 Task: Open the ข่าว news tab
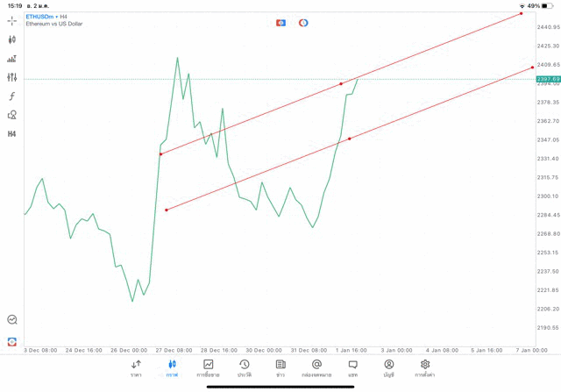[x=280, y=367]
